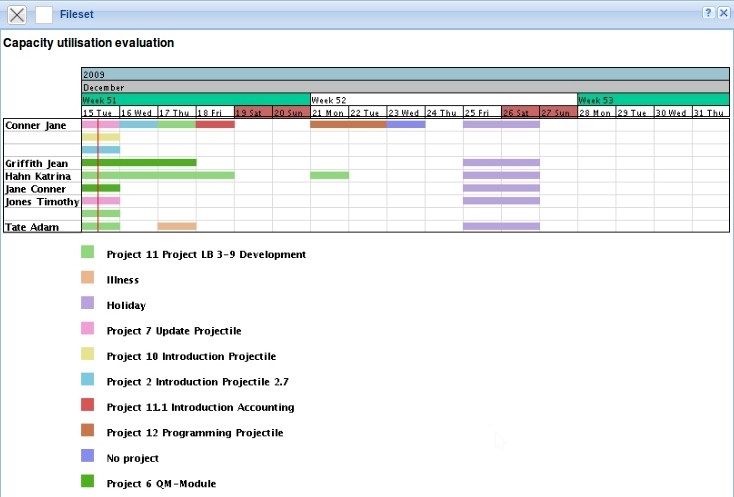This screenshot has height=497, width=734.
Task: Select the Week 53 header
Action: 653,100
